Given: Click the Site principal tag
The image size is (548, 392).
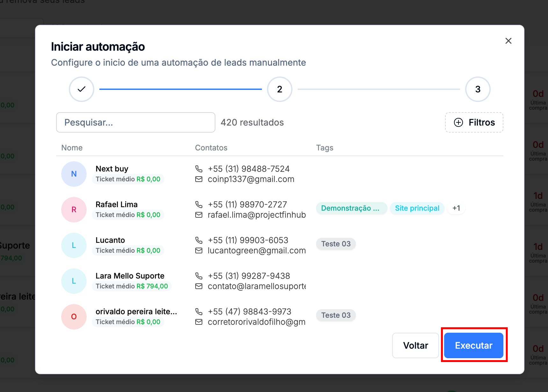Looking at the screenshot, I should coord(417,208).
